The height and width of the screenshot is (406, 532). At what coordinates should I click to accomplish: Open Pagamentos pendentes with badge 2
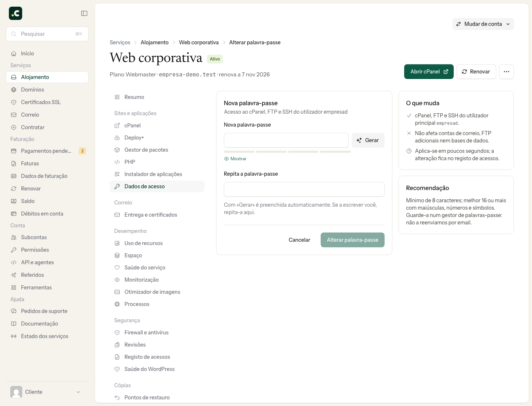click(x=47, y=151)
